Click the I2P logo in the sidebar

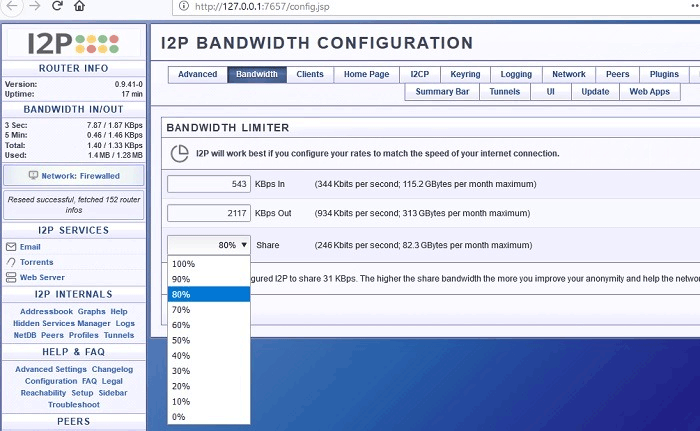(74, 43)
